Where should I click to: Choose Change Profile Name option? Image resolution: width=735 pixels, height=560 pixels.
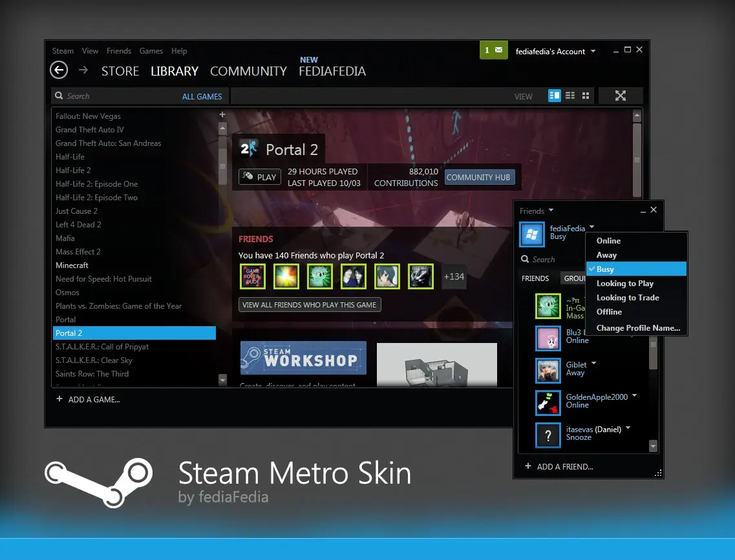pyautogui.click(x=637, y=327)
